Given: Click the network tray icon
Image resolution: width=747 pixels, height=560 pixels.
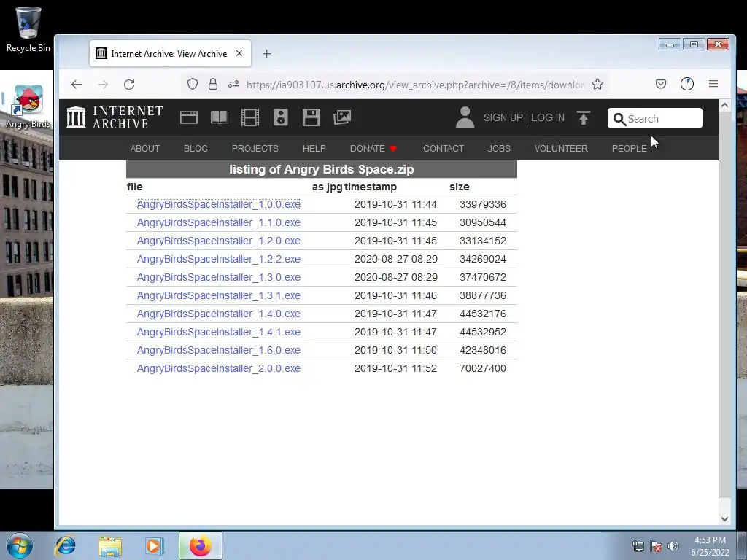Looking at the screenshot, I should (638, 546).
